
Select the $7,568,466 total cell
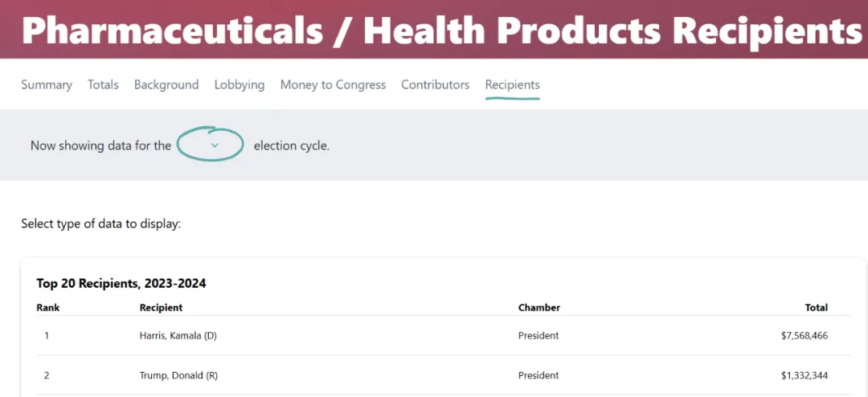[801, 336]
